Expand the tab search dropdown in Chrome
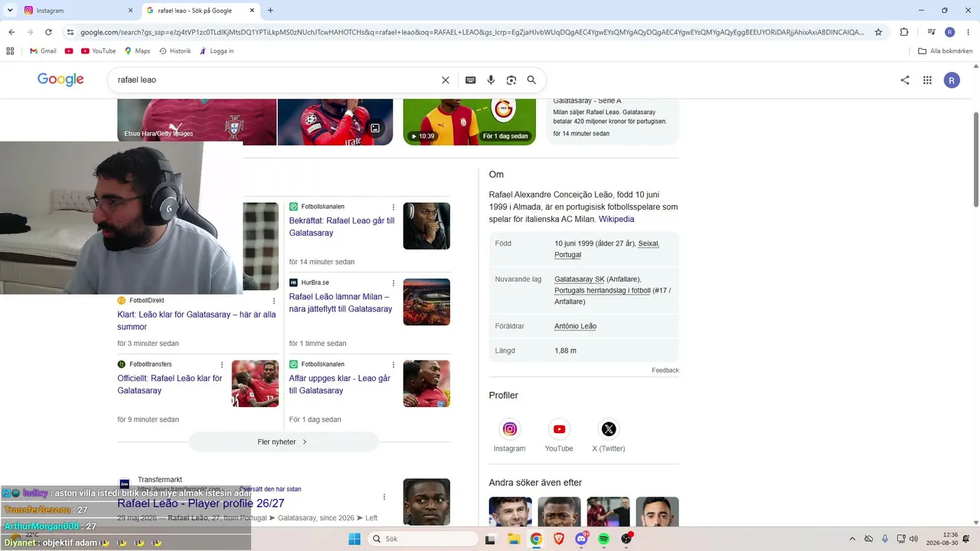 (x=10, y=11)
